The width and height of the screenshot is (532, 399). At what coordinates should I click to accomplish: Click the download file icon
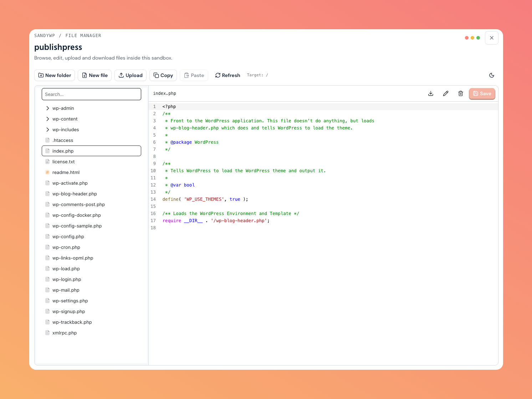tap(431, 93)
